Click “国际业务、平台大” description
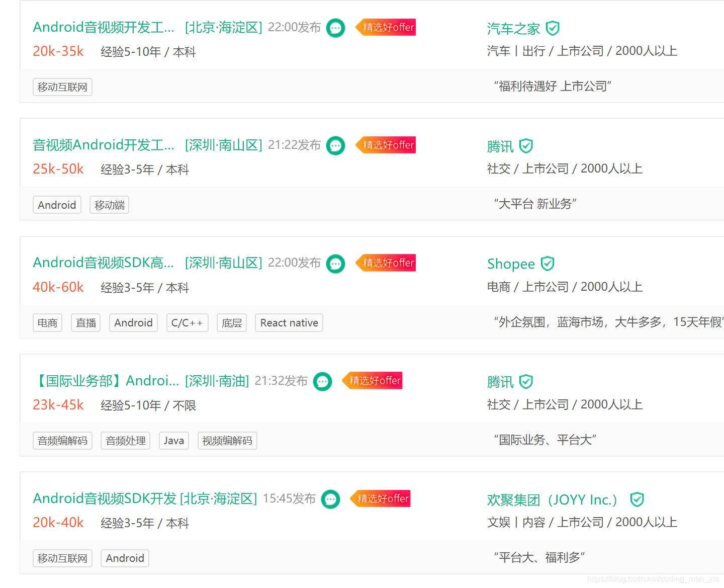Screen dimensions: 724x588 pos(545,440)
